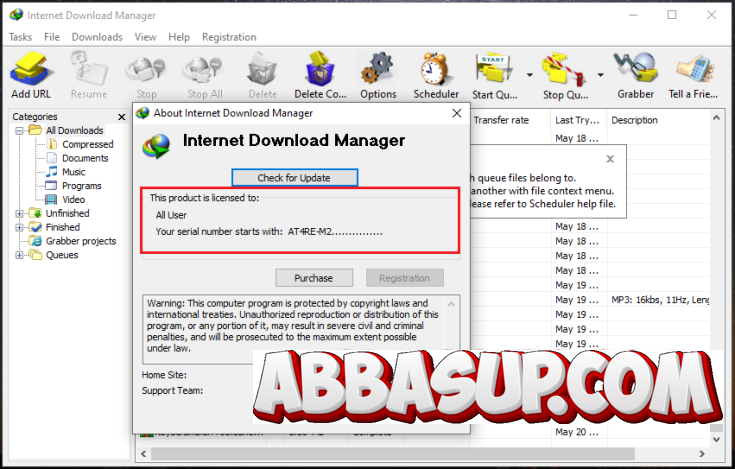Close the Categories panel
This screenshot has width=735, height=469.
click(121, 117)
